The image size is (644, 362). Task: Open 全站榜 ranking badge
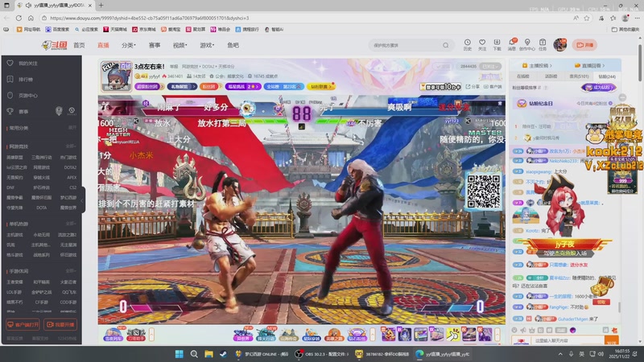[x=284, y=87]
